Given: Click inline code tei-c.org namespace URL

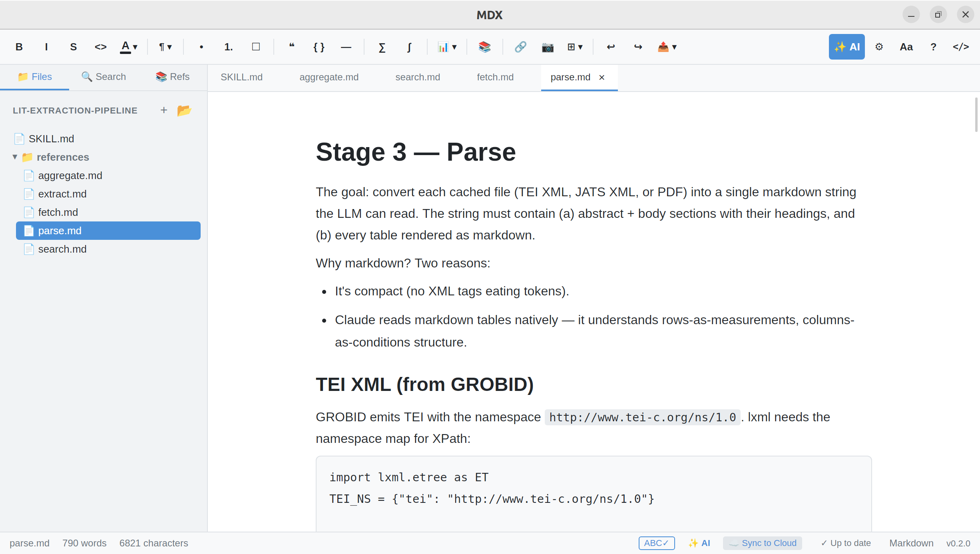Looking at the screenshot, I should coord(643,417).
